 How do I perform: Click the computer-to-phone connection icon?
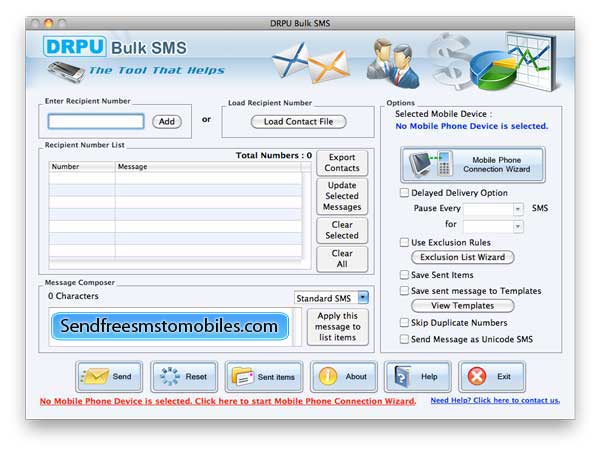430,164
